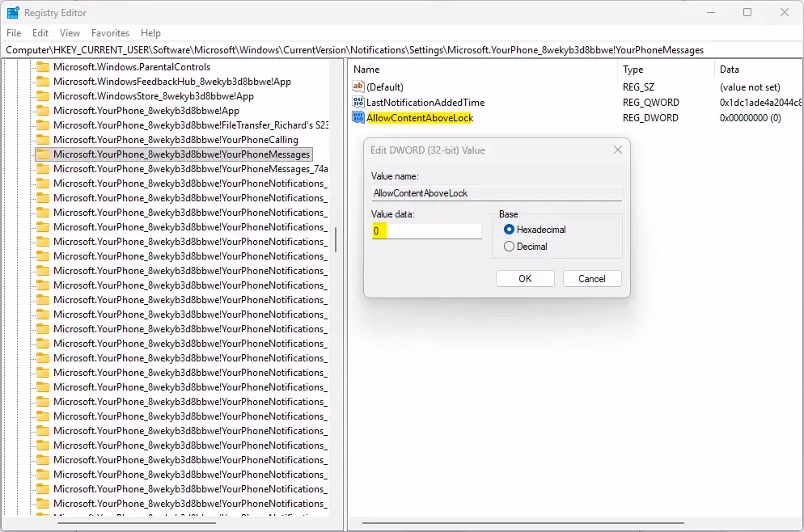Click the folder icon of Microsoft.Windows.ParentalControls

pyautogui.click(x=43, y=66)
